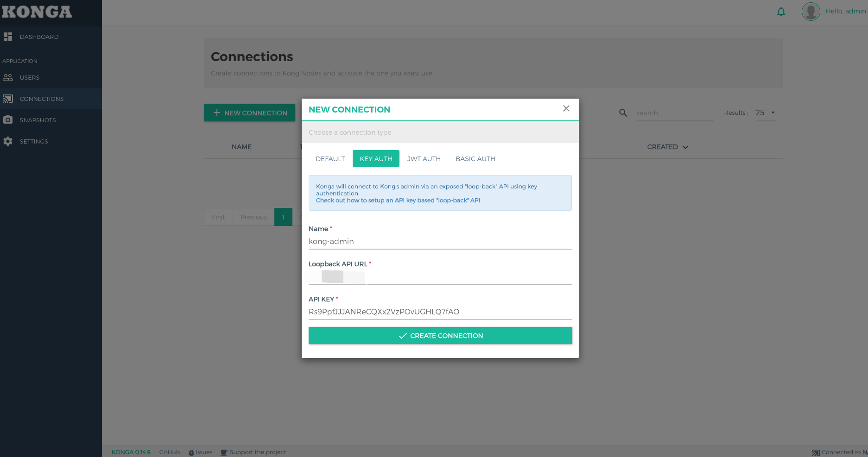Click the coffee cup Support icon

click(224, 452)
